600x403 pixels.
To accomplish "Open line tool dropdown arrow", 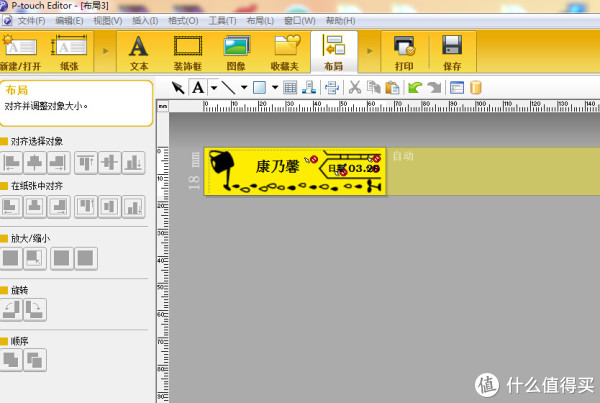I will [244, 88].
